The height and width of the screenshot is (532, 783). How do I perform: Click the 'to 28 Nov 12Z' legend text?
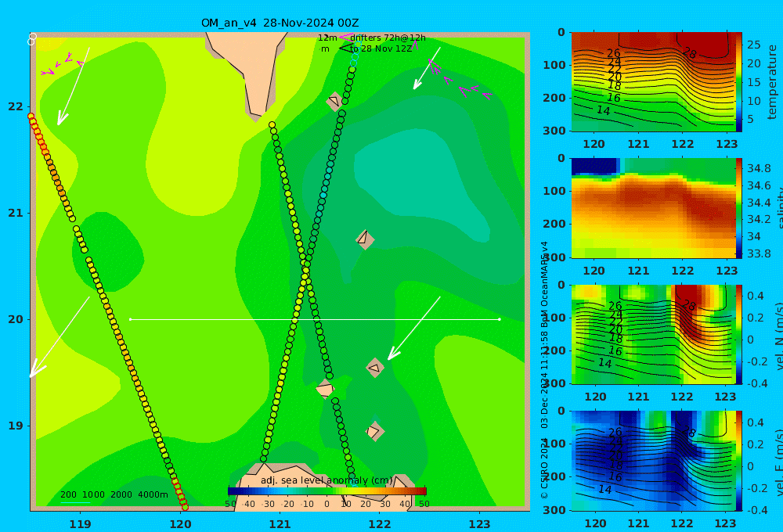tap(381, 49)
